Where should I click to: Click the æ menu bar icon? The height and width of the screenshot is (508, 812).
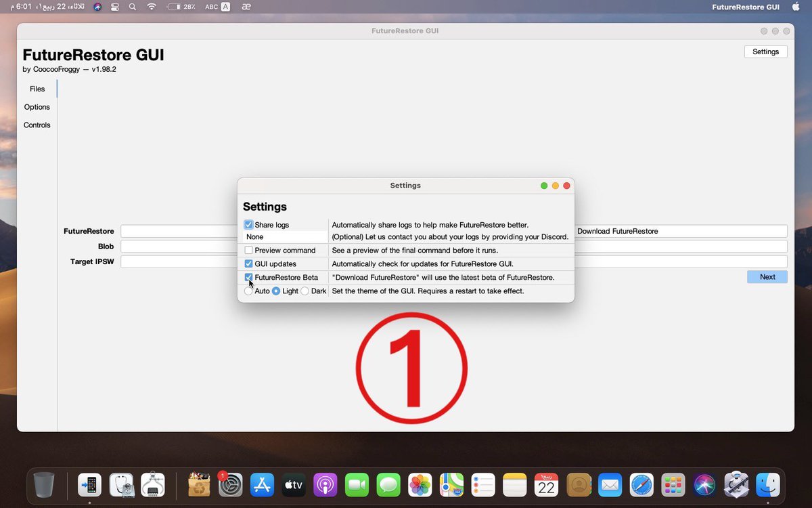coord(247,7)
